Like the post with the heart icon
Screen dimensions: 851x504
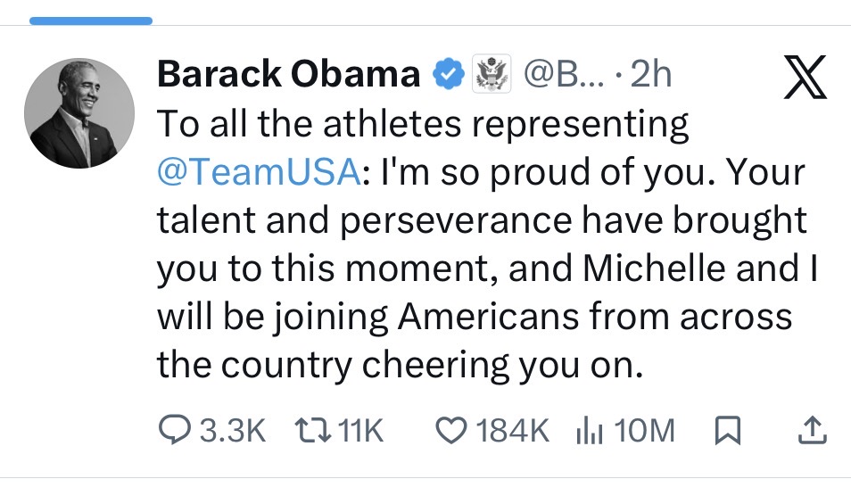(x=451, y=432)
